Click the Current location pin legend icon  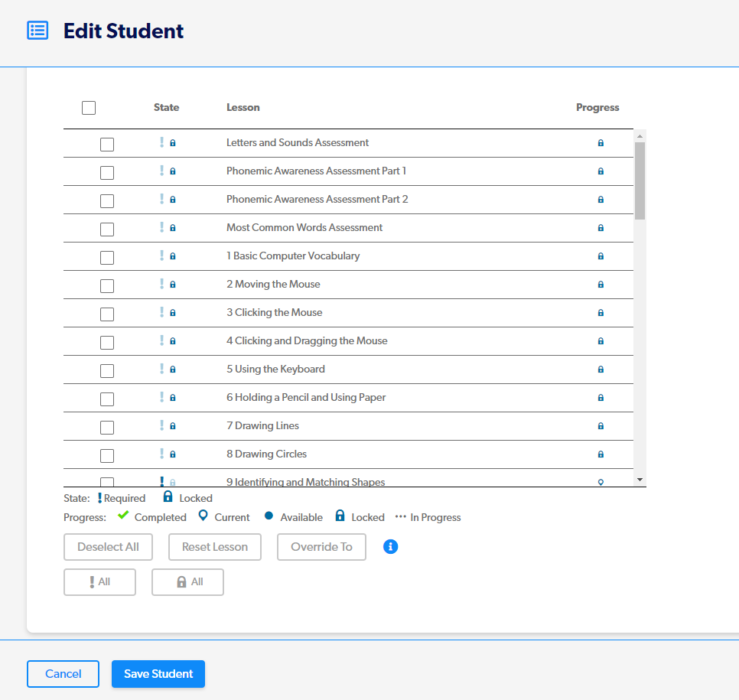(203, 516)
